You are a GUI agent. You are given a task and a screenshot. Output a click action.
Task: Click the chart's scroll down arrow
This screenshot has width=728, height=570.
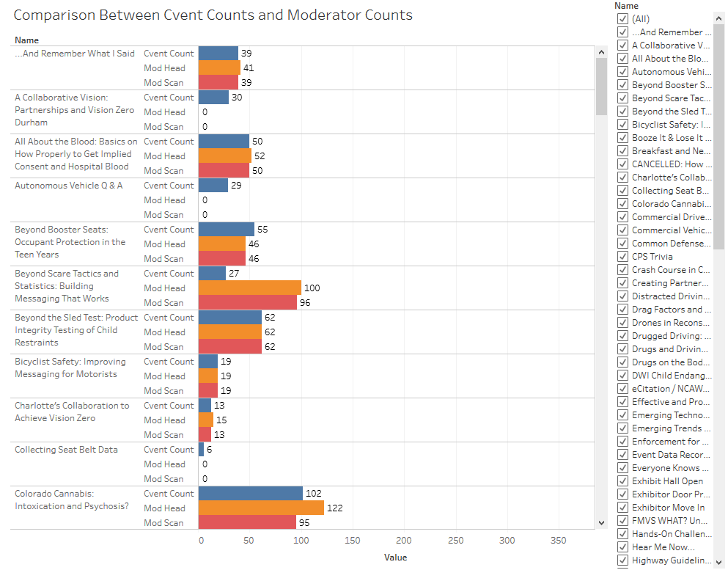tap(602, 522)
